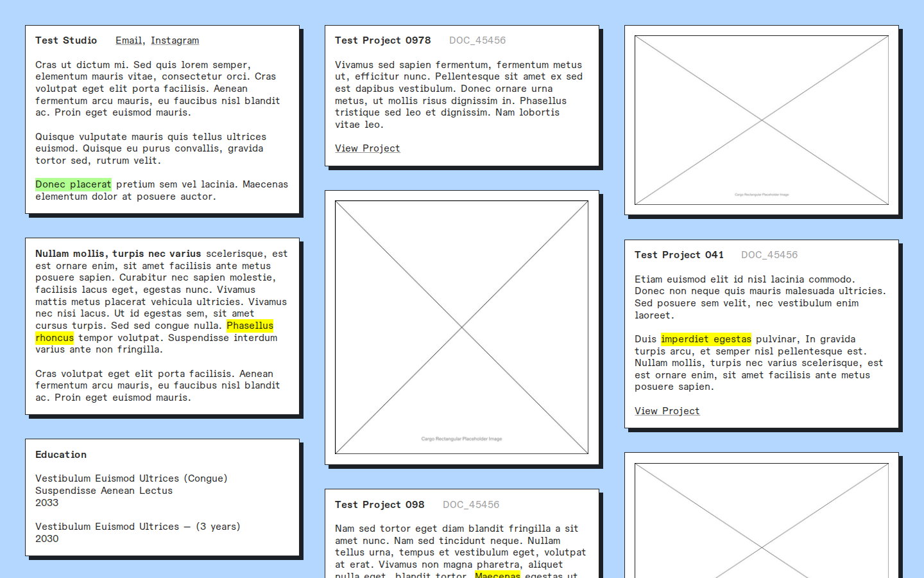
Task: Click 'Vestibulum Euismod Ultrices (Congue)' line
Action: point(132,478)
